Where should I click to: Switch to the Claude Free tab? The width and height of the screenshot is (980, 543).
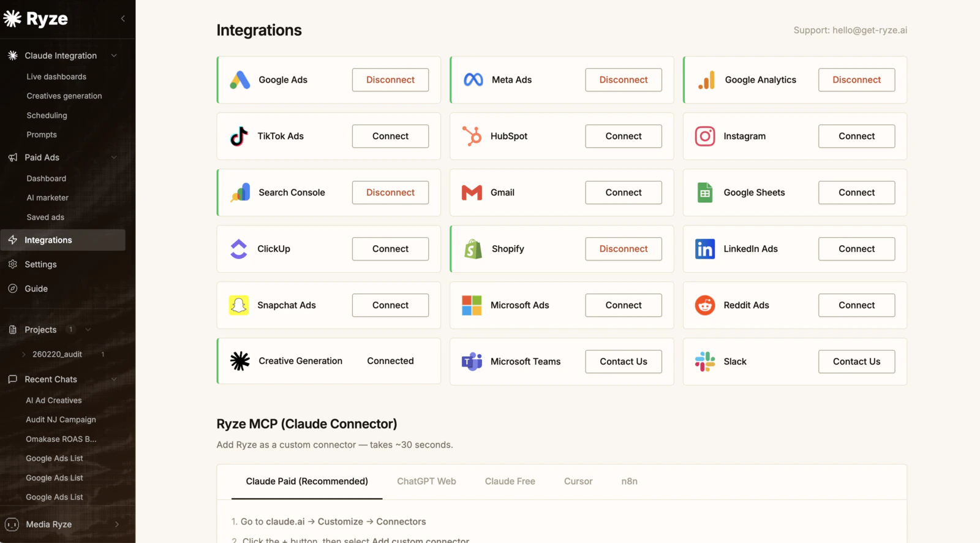point(510,481)
